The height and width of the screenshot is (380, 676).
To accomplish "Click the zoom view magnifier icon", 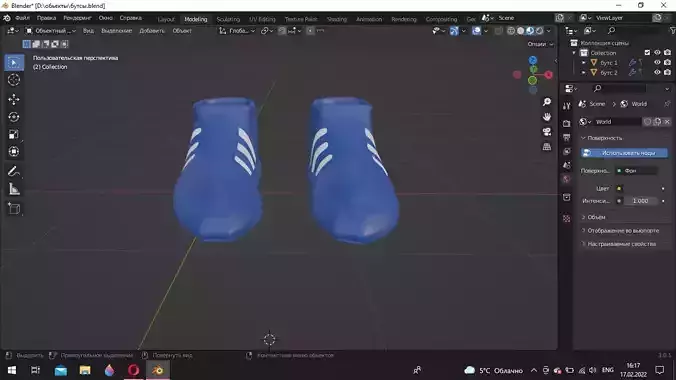I will coord(547,102).
